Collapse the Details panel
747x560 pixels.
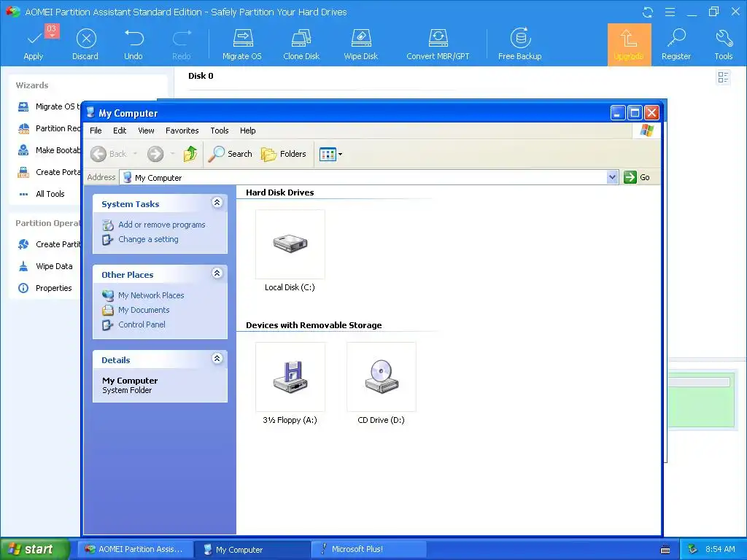pyautogui.click(x=217, y=359)
